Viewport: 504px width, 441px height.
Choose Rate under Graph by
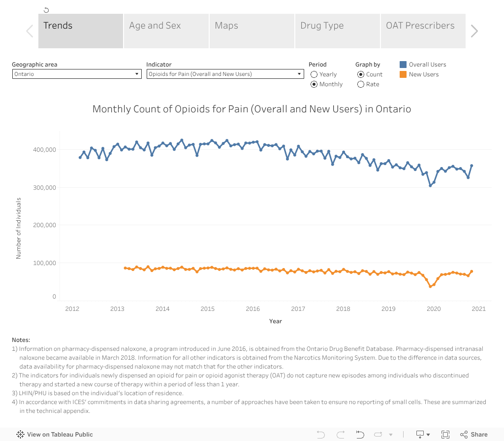(361, 84)
